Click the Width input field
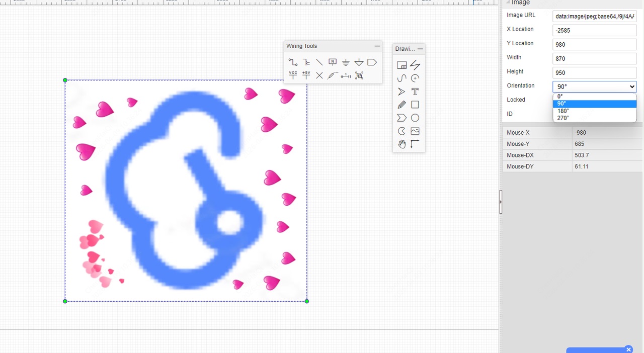 pos(594,58)
